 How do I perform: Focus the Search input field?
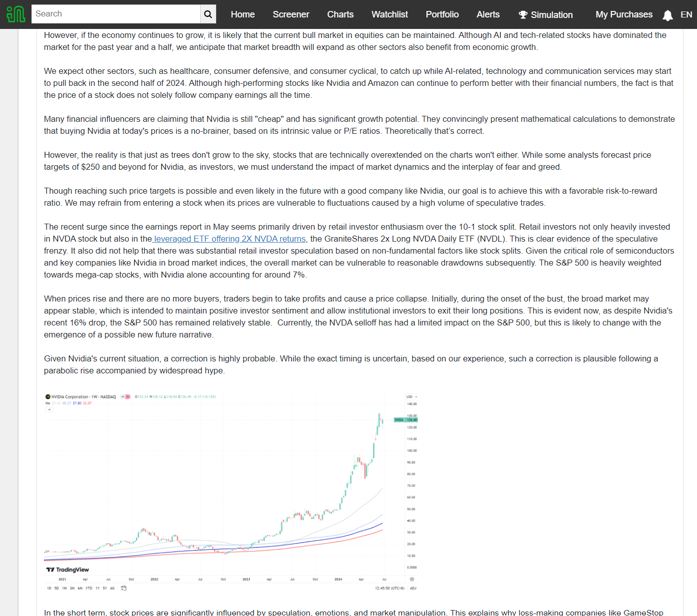[116, 14]
